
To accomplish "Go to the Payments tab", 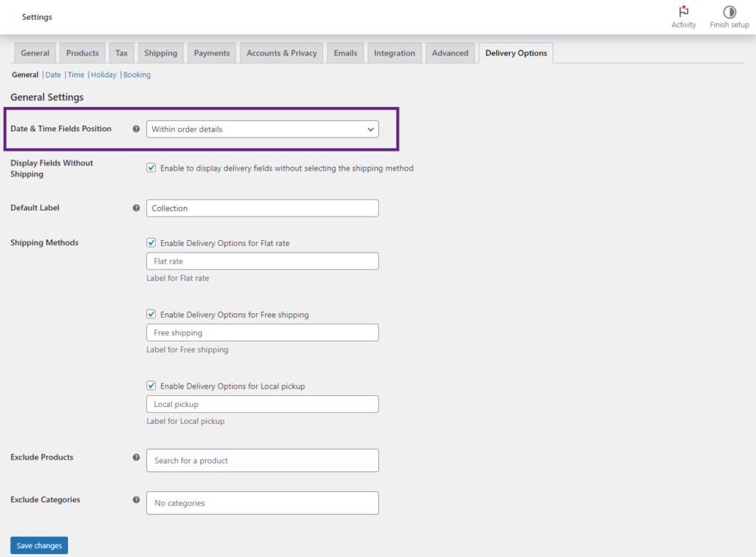I will click(212, 53).
